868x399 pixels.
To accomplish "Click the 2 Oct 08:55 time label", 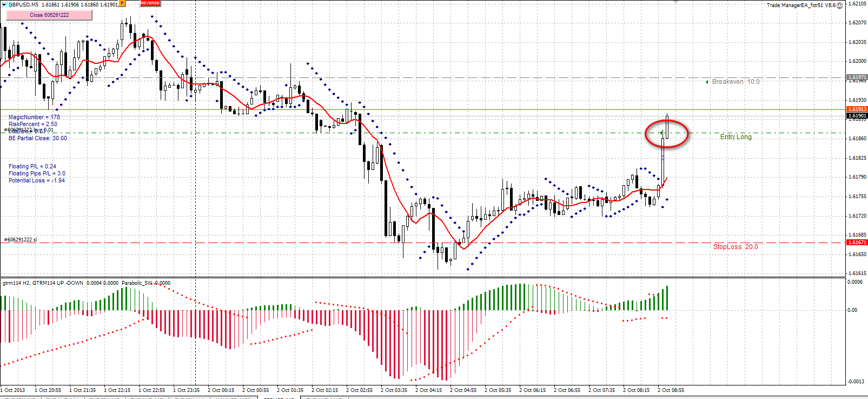I will (671, 390).
